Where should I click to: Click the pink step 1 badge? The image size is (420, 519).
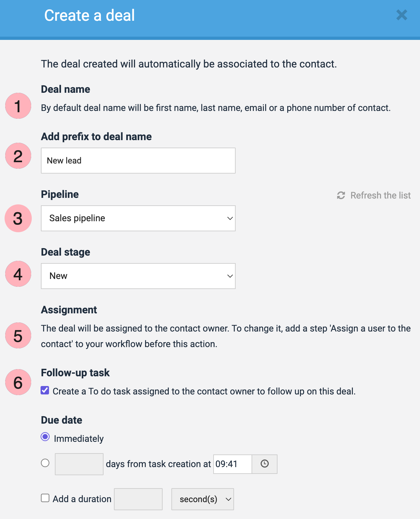tap(18, 106)
